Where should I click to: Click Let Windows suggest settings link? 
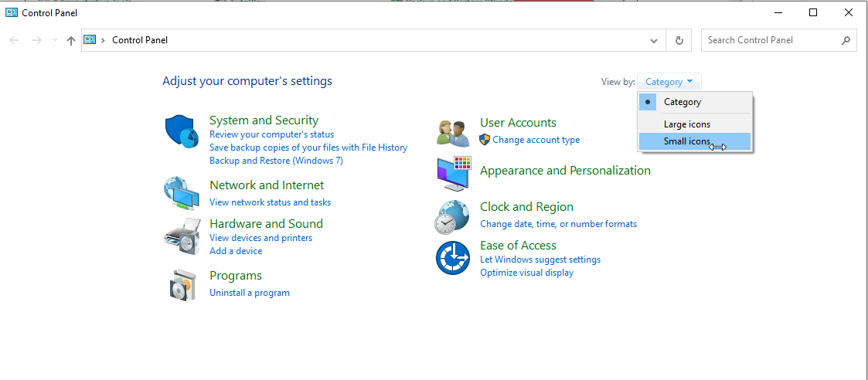tap(540, 260)
